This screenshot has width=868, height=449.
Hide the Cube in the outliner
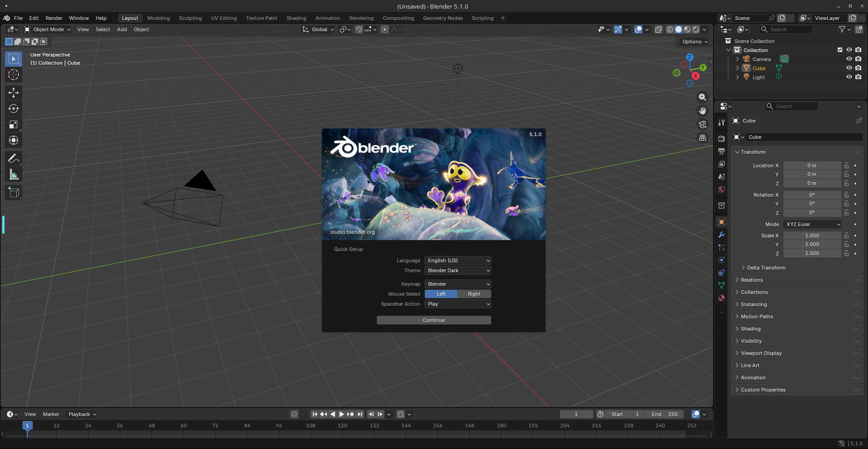(x=849, y=68)
